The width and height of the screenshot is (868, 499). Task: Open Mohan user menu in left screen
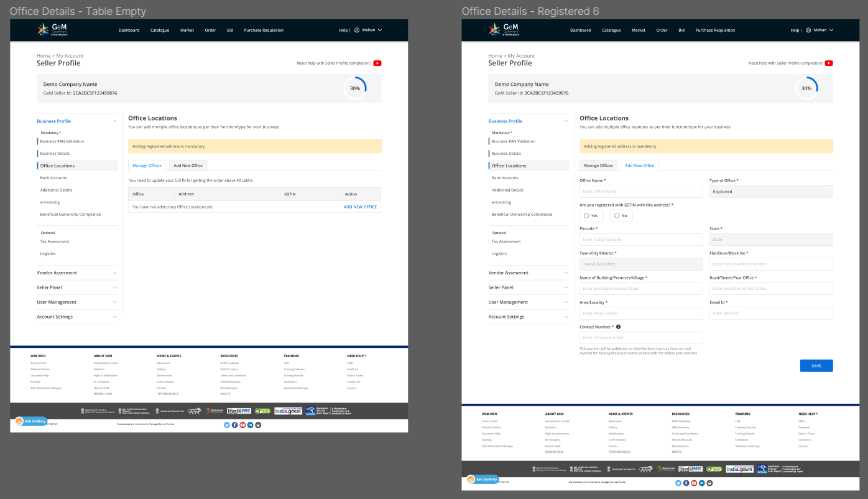(x=368, y=30)
